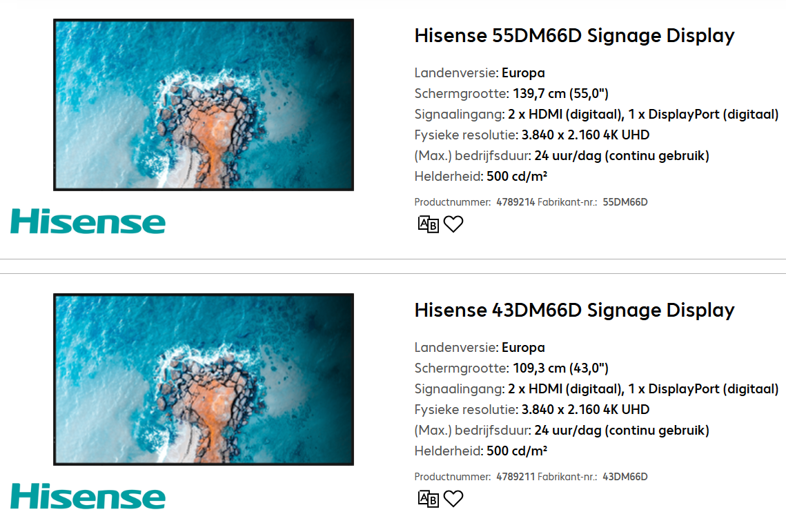The image size is (786, 532).
Task: Open Hisense 43DM66D Signage Display title link
Action: 574,311
